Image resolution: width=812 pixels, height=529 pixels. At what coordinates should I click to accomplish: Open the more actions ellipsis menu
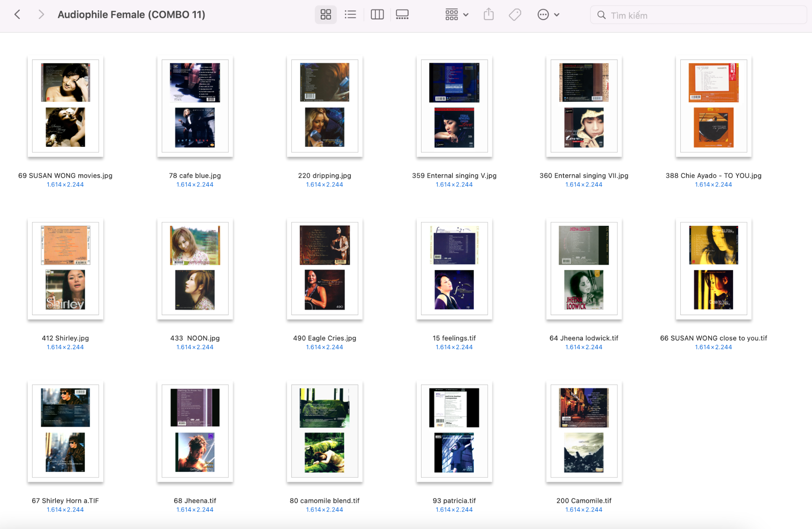[548, 15]
